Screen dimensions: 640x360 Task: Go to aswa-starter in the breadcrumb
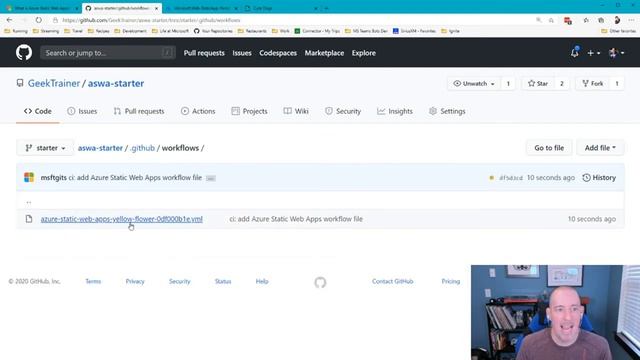pos(100,148)
